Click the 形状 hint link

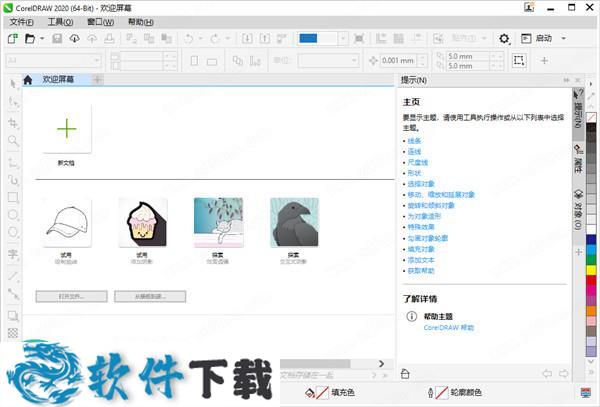(414, 173)
